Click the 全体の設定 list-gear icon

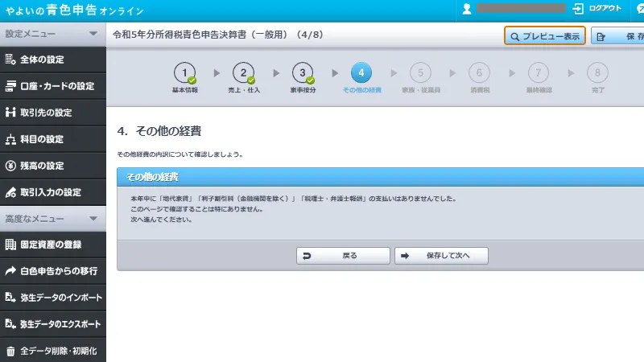pos(10,60)
